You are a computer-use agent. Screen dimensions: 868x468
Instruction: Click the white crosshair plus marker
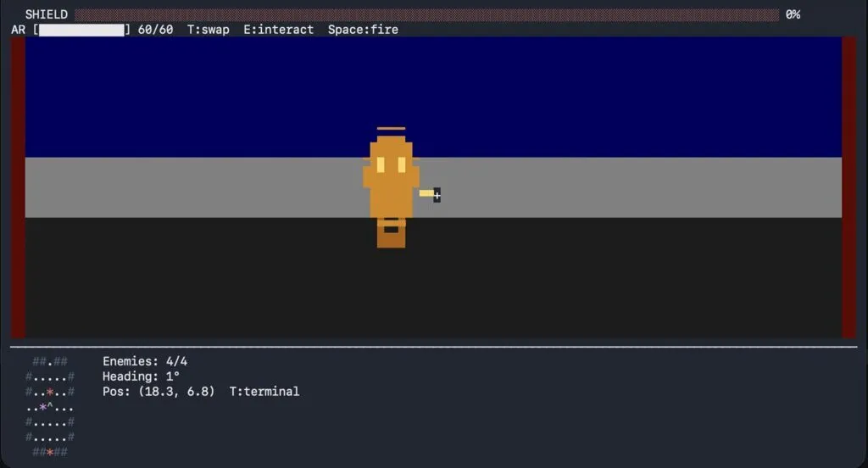coord(437,196)
